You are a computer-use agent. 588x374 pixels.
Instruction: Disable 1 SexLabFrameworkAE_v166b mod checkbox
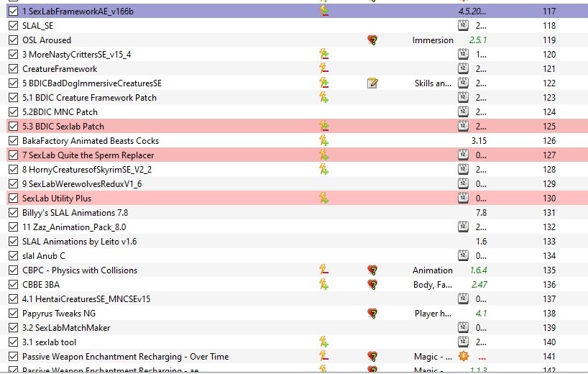tap(13, 12)
